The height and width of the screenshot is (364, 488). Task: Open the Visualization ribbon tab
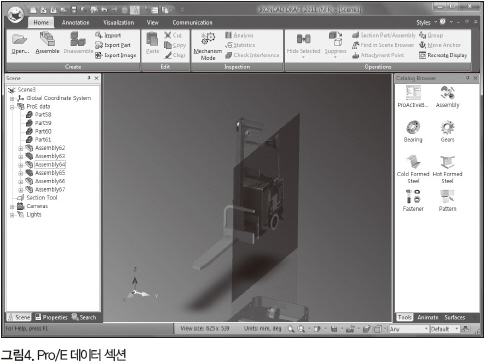119,23
